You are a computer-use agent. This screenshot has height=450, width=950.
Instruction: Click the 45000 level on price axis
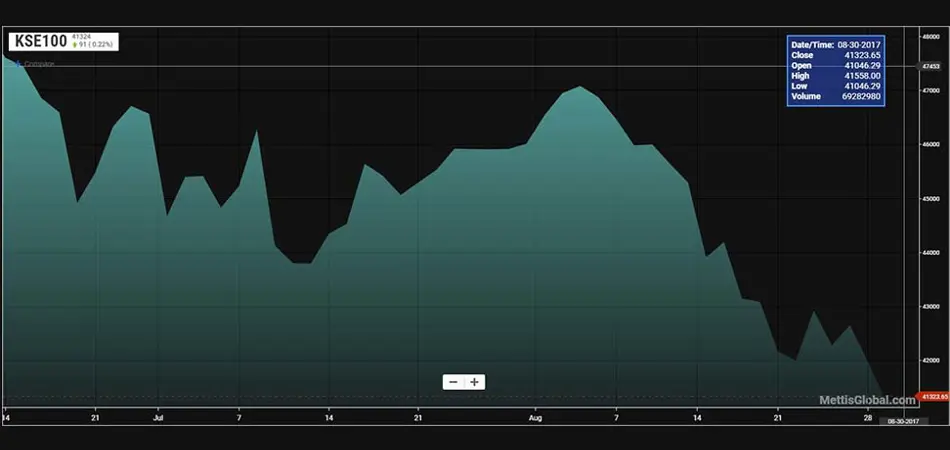coord(933,198)
